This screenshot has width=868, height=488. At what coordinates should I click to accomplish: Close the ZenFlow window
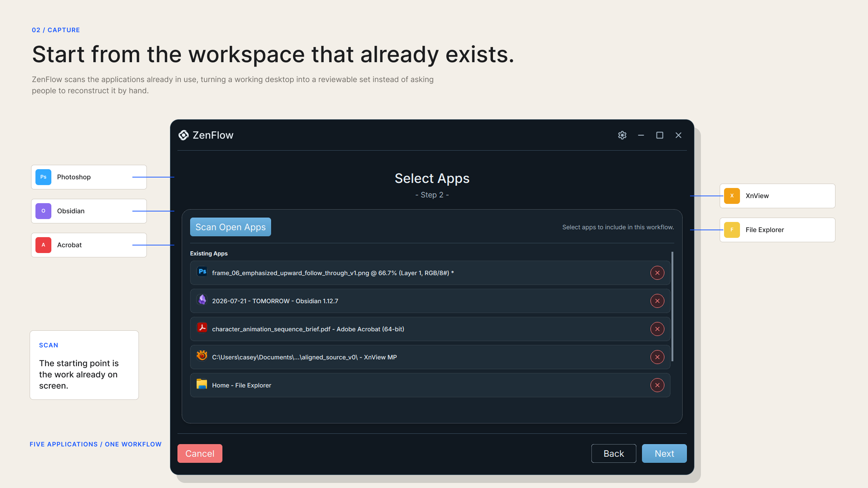point(678,135)
